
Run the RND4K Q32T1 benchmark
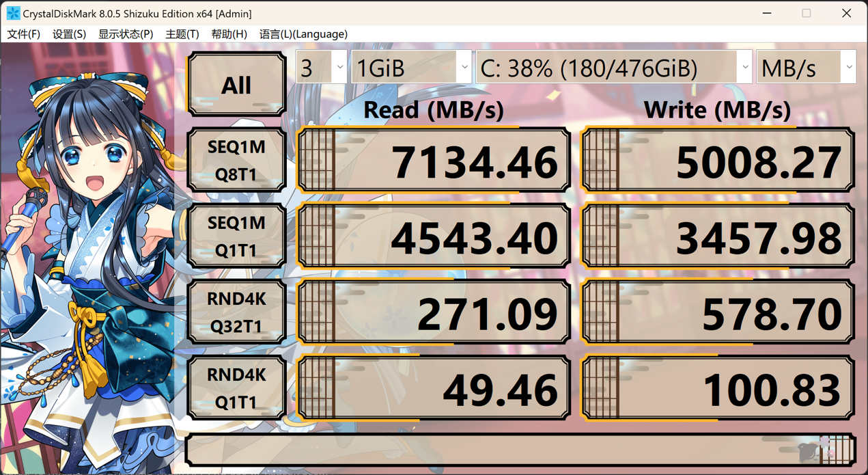click(x=236, y=312)
